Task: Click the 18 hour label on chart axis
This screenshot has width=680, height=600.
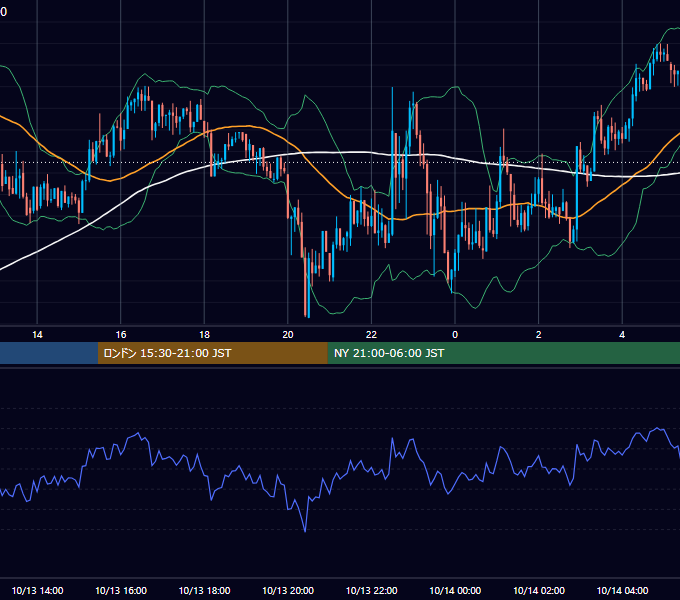Action: [204, 335]
